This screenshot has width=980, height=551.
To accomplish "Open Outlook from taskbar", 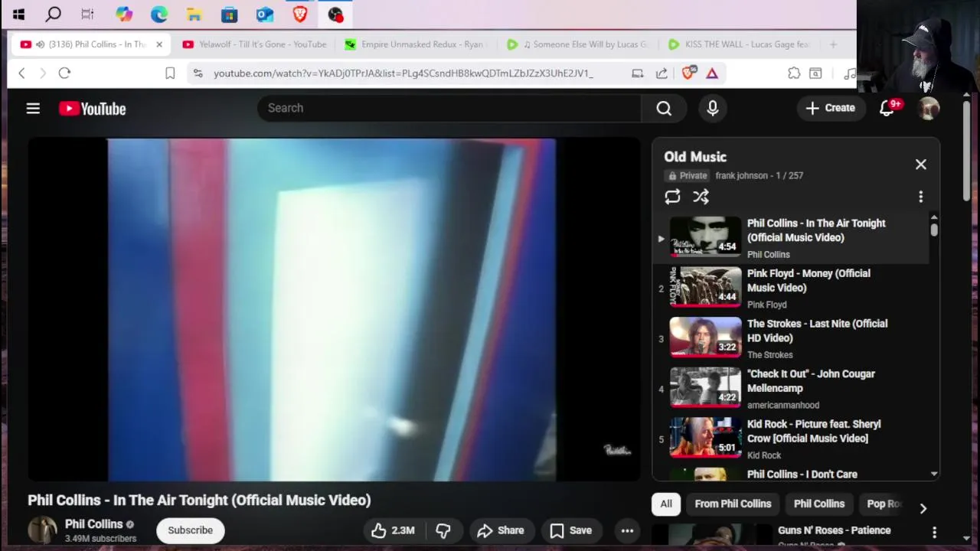I will click(264, 14).
